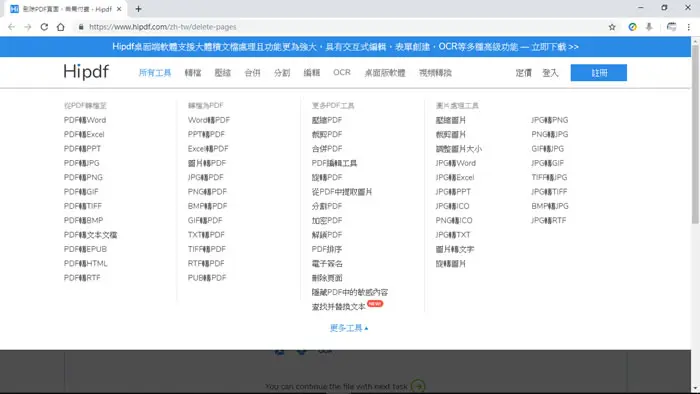Click the circular extension icon in toolbar
This screenshot has height=394, width=700.
pos(632,27)
